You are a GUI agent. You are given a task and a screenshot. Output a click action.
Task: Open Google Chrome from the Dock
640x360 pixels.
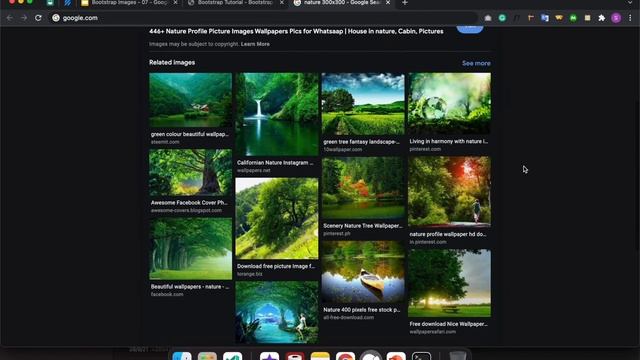click(x=345, y=356)
